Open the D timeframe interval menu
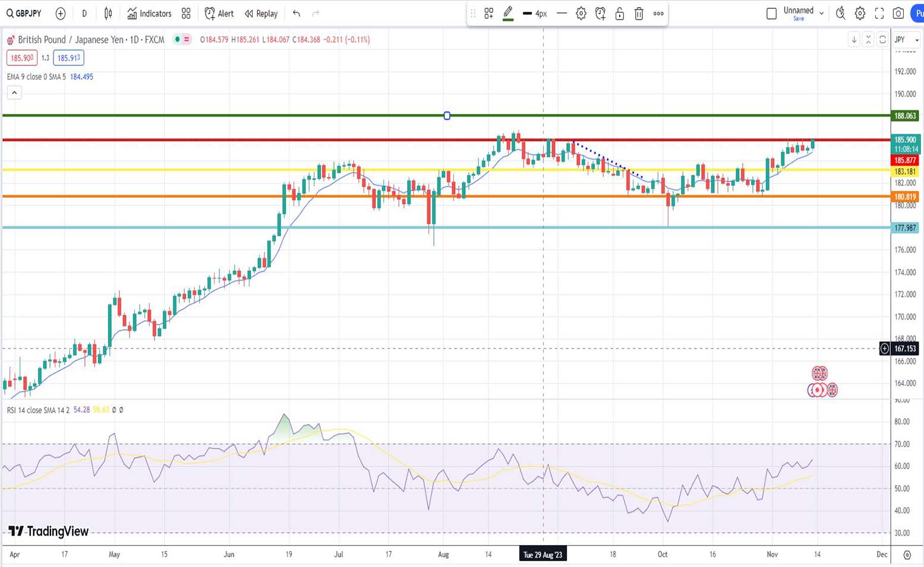 (84, 14)
